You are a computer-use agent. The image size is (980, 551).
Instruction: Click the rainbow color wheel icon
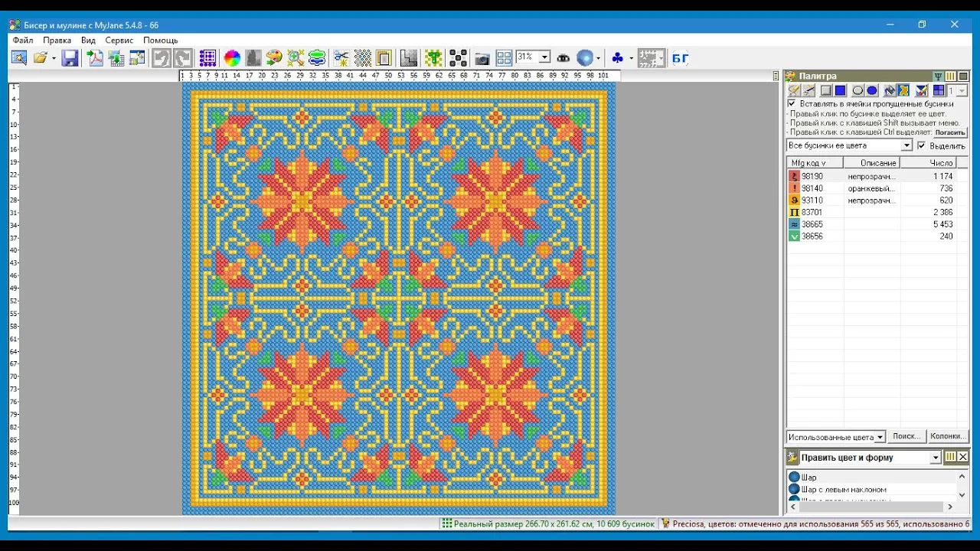tap(232, 57)
